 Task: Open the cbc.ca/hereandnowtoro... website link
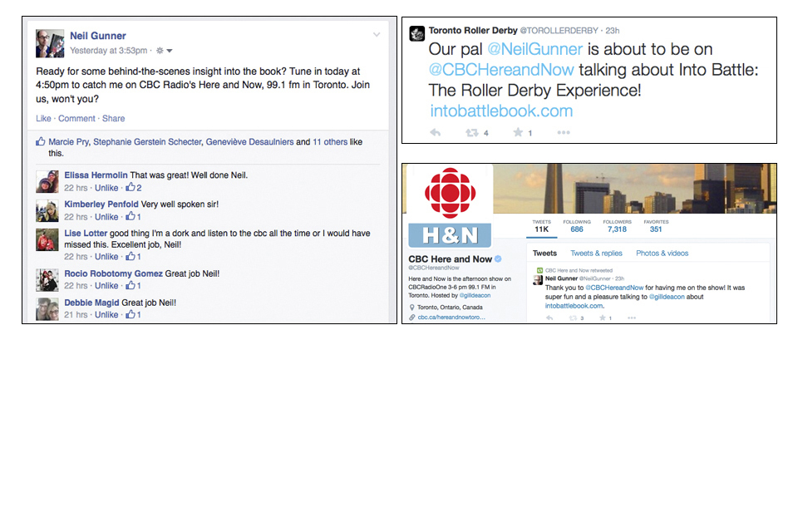point(451,318)
